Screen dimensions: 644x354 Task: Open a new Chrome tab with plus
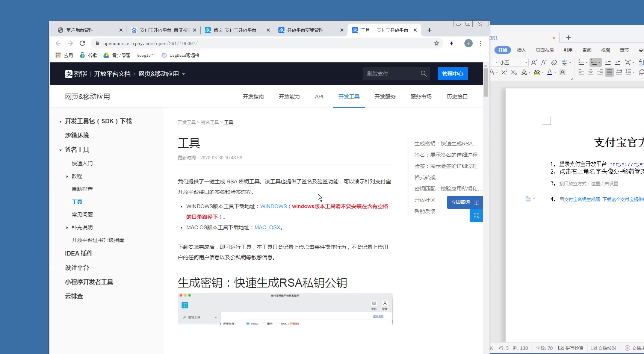[429, 30]
